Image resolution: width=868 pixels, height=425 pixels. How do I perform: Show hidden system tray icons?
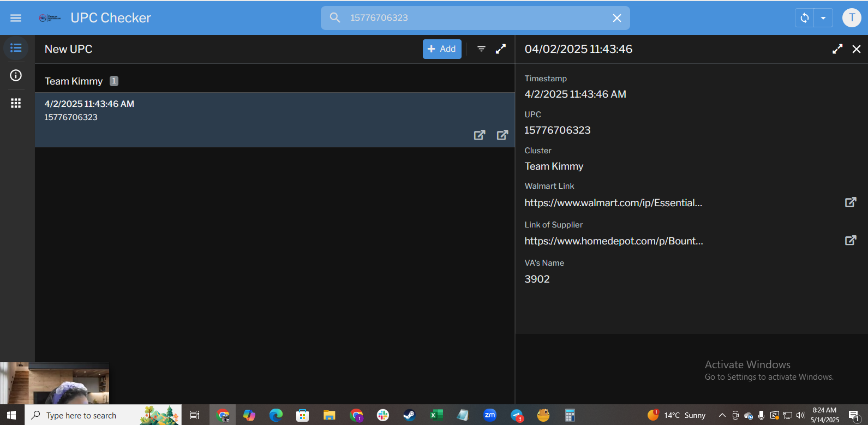click(722, 415)
